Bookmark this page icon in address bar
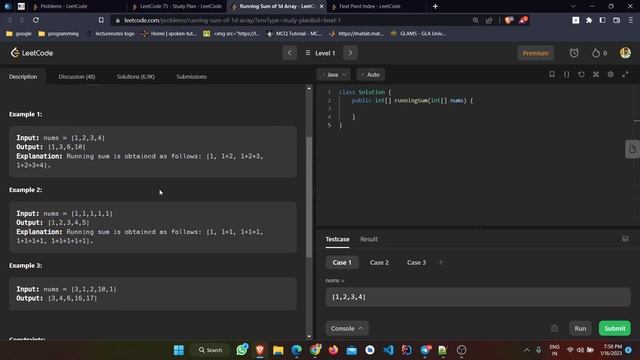The image size is (640, 360). coord(101,20)
